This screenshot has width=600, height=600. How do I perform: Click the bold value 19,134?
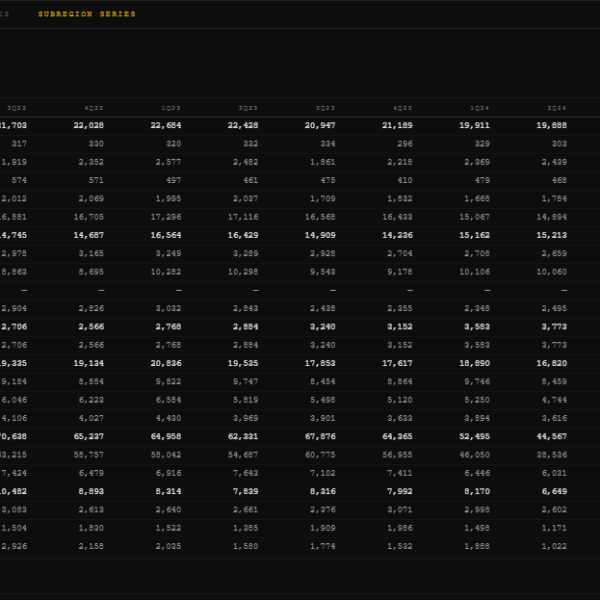coord(88,364)
